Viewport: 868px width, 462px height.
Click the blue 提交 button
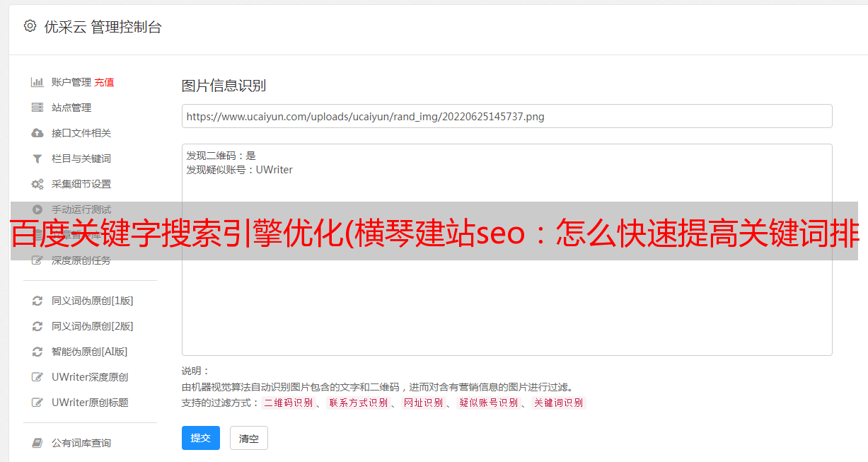(201, 438)
